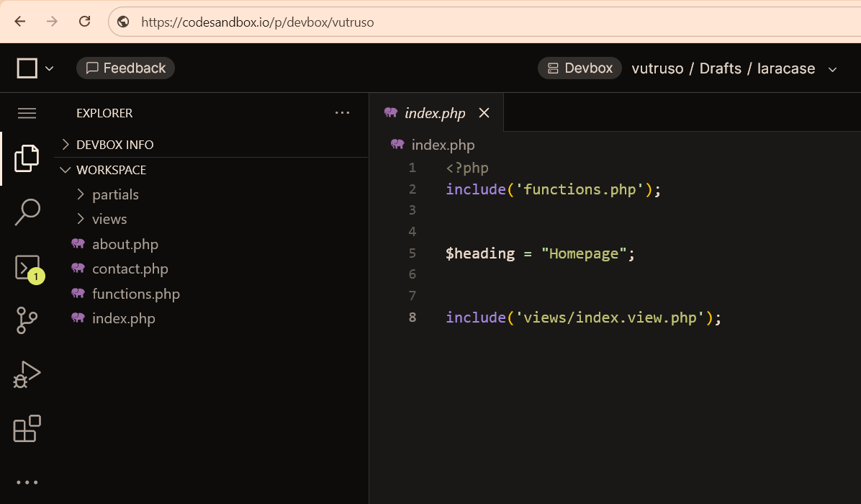Open the laracase project dropdown arrow
Image resolution: width=861 pixels, height=504 pixels.
pos(833,69)
